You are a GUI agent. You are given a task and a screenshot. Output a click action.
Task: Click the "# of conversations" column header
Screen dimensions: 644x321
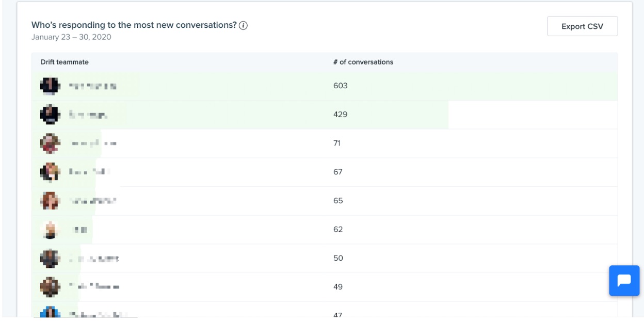coord(363,62)
